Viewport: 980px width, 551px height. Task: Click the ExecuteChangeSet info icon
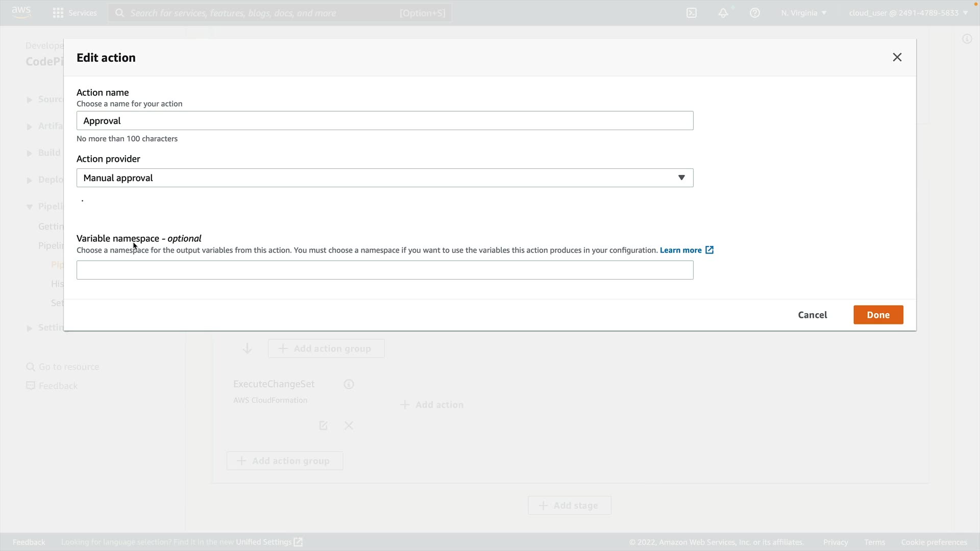[349, 384]
